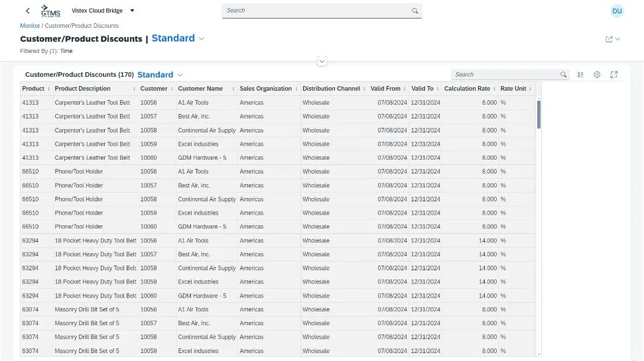
Task: Open table settings gear icon
Action: [597, 75]
